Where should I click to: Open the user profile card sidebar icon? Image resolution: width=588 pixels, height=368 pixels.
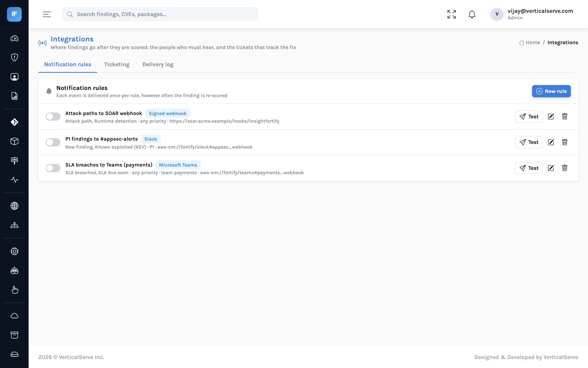[x=14, y=77]
